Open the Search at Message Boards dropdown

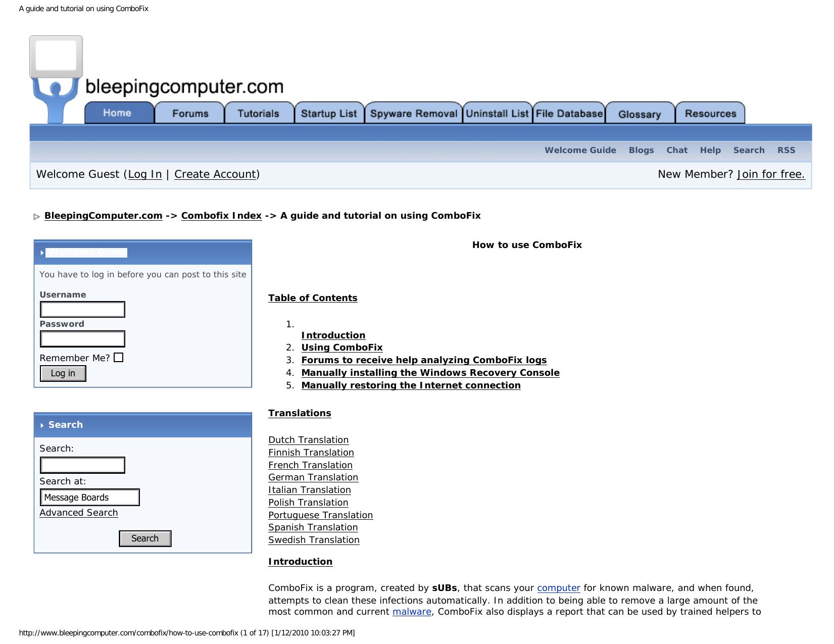pos(90,498)
